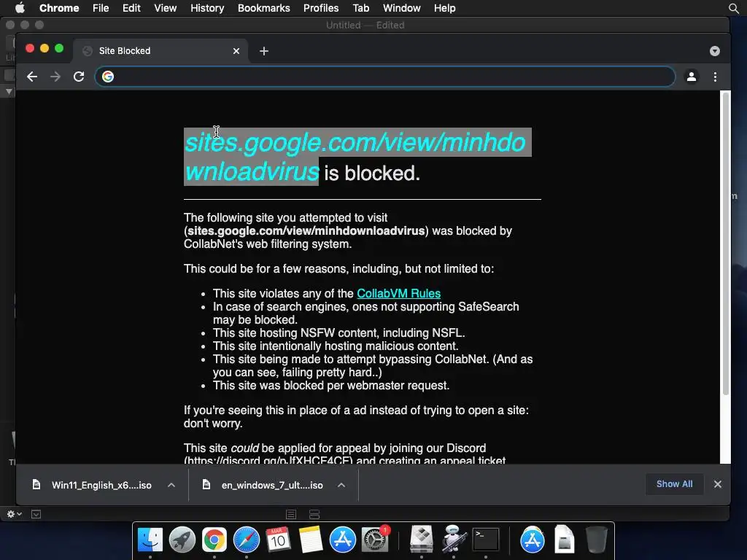The height and width of the screenshot is (560, 747).
Task: Open Finder from the dock
Action: tap(150, 540)
